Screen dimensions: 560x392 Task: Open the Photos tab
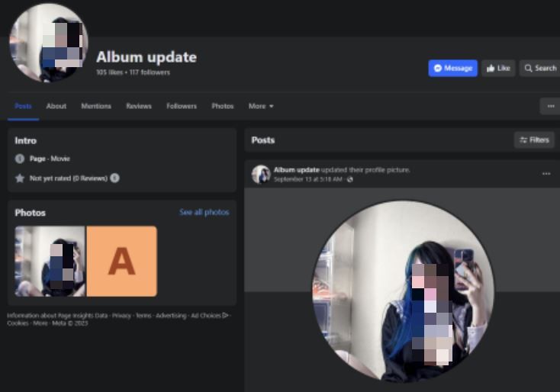[223, 107]
